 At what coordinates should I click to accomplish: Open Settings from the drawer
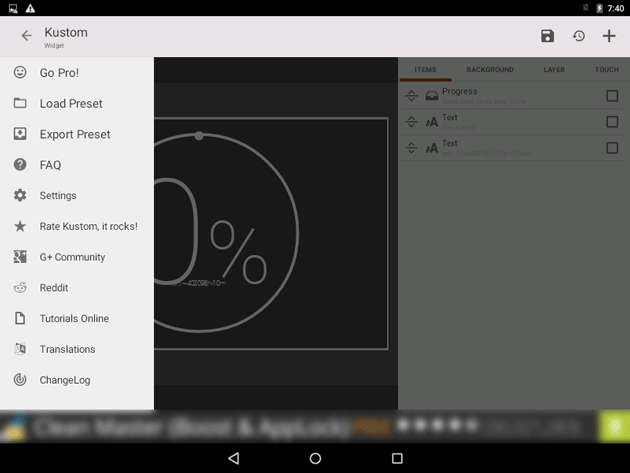[77, 195]
